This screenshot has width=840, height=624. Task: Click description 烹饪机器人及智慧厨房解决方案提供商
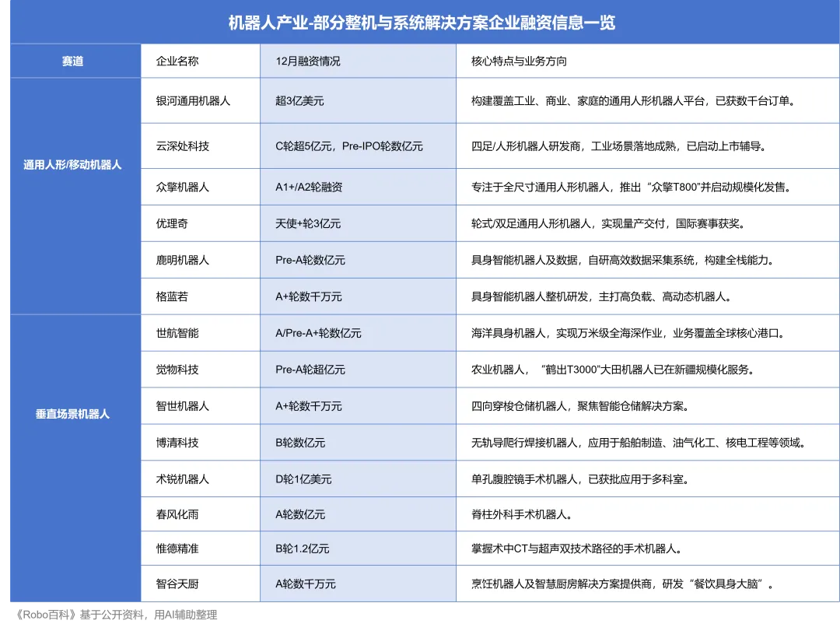coord(623,584)
